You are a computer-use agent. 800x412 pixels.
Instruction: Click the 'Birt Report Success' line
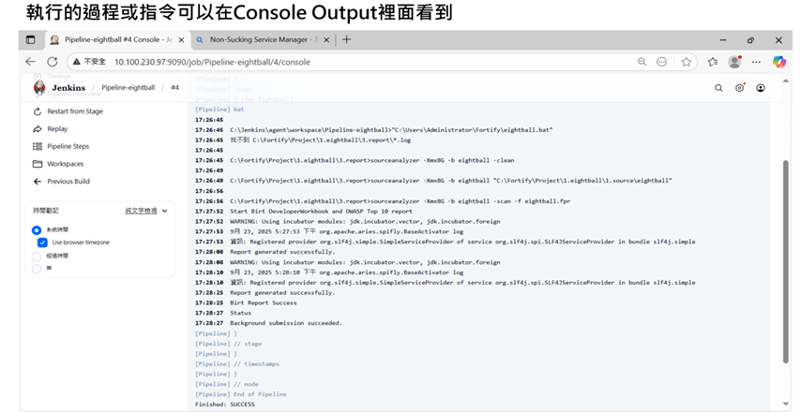(263, 303)
